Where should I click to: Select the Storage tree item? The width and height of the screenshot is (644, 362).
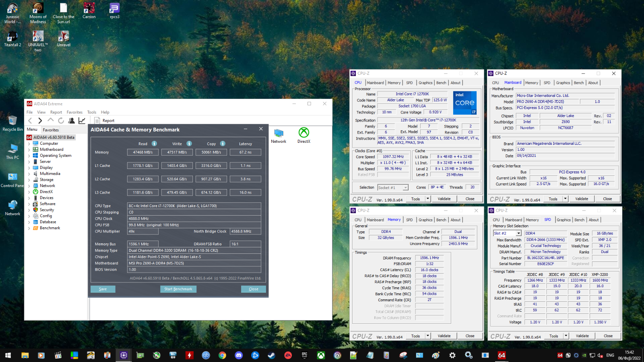coord(46,180)
